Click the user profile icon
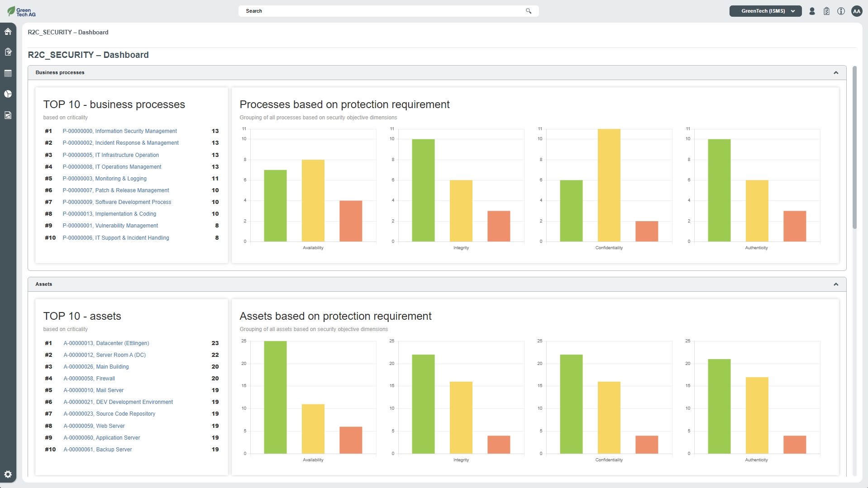Image resolution: width=868 pixels, height=488 pixels. click(812, 11)
